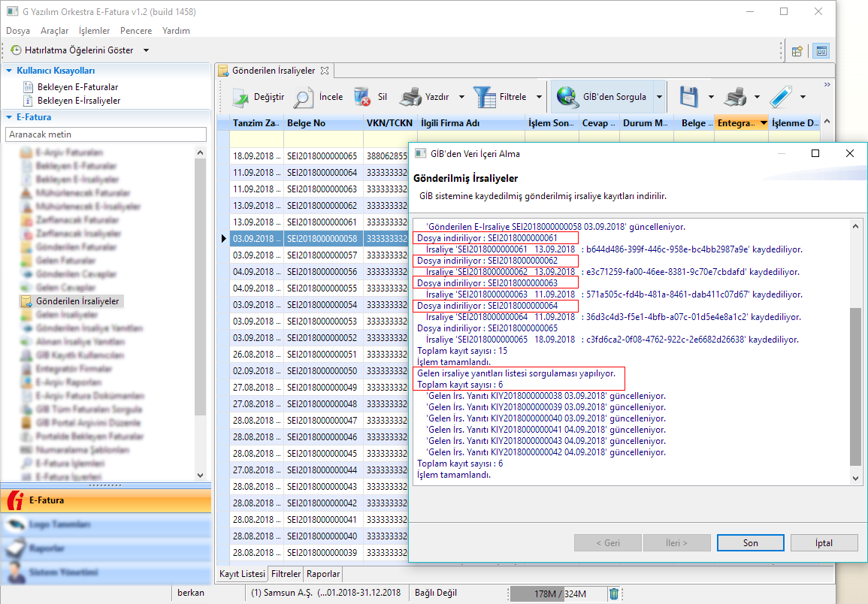This screenshot has width=868, height=604.
Task: Click the Değiştir toolbar icon
Action: point(240,97)
